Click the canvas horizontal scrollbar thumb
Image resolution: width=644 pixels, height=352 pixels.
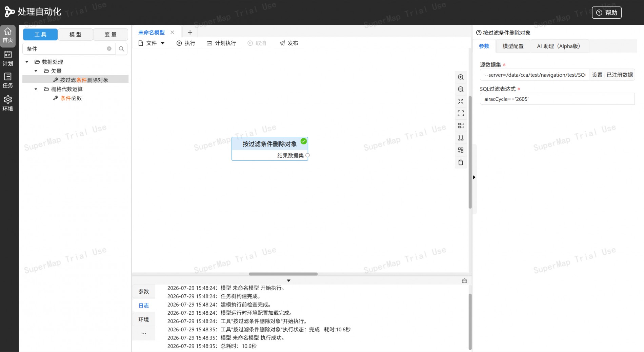point(283,274)
